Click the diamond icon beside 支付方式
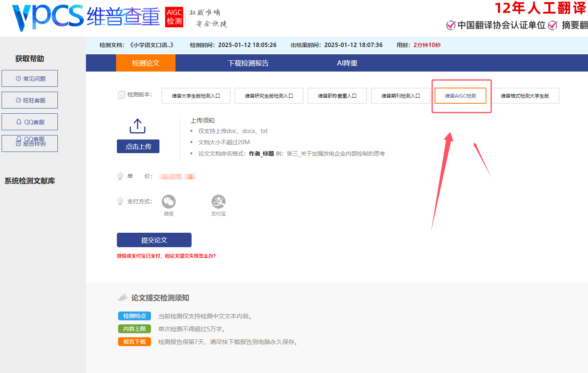This screenshot has width=588, height=373. tap(120, 201)
